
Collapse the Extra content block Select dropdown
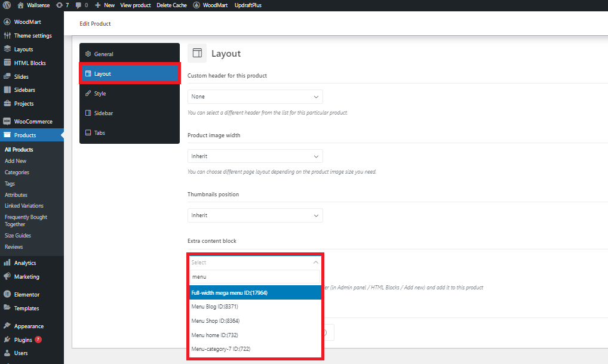point(255,262)
